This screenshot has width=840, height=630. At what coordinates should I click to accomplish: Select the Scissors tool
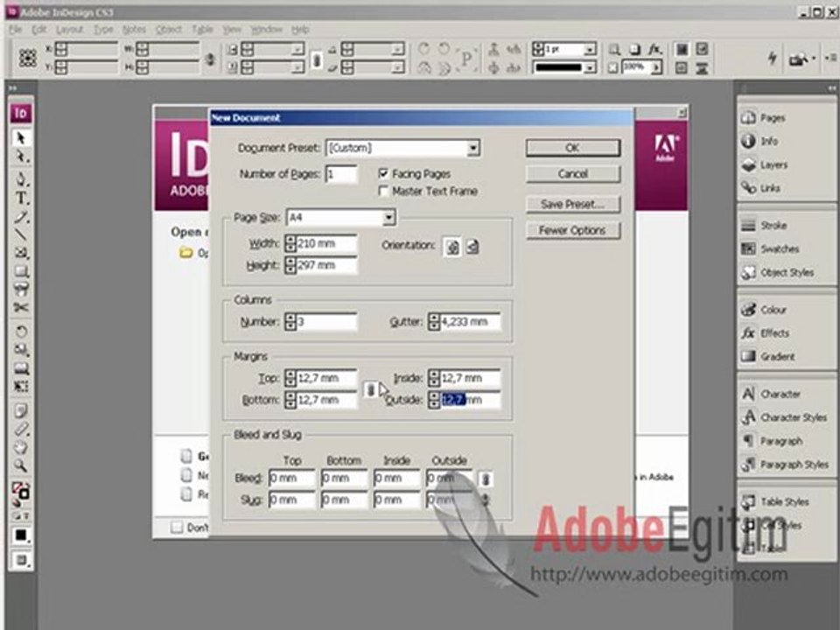21,307
